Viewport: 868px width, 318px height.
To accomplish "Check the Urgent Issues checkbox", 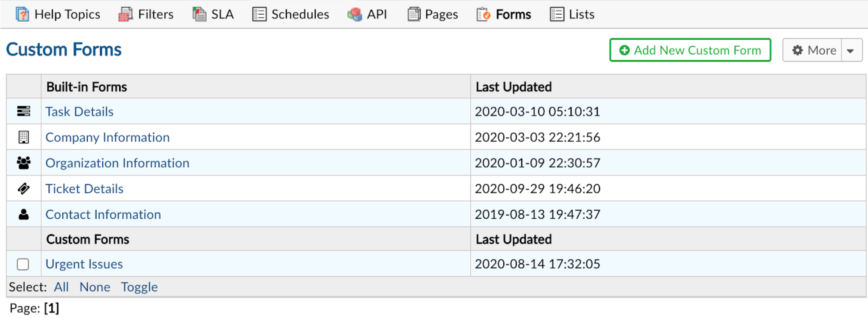I will tap(23, 264).
